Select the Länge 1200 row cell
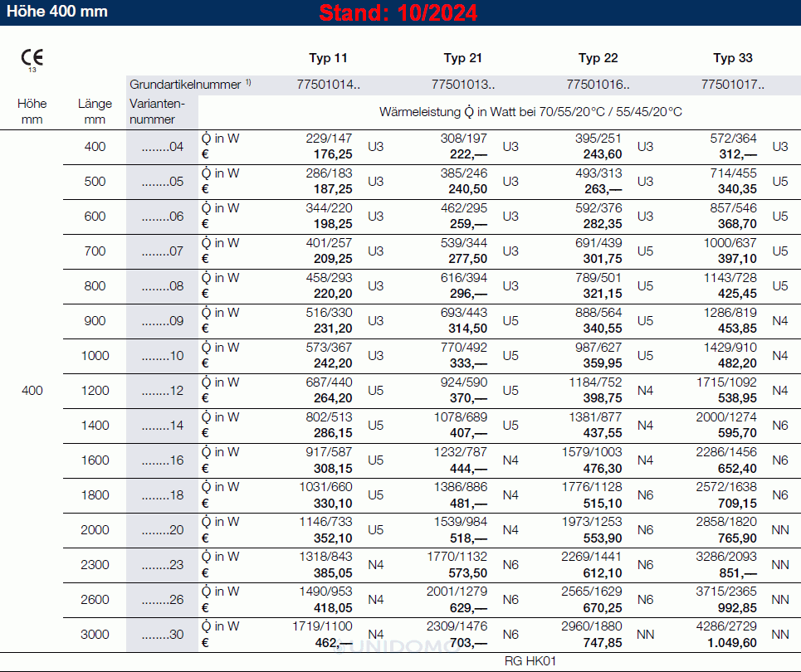This screenshot has height=672, width=801. click(x=95, y=391)
